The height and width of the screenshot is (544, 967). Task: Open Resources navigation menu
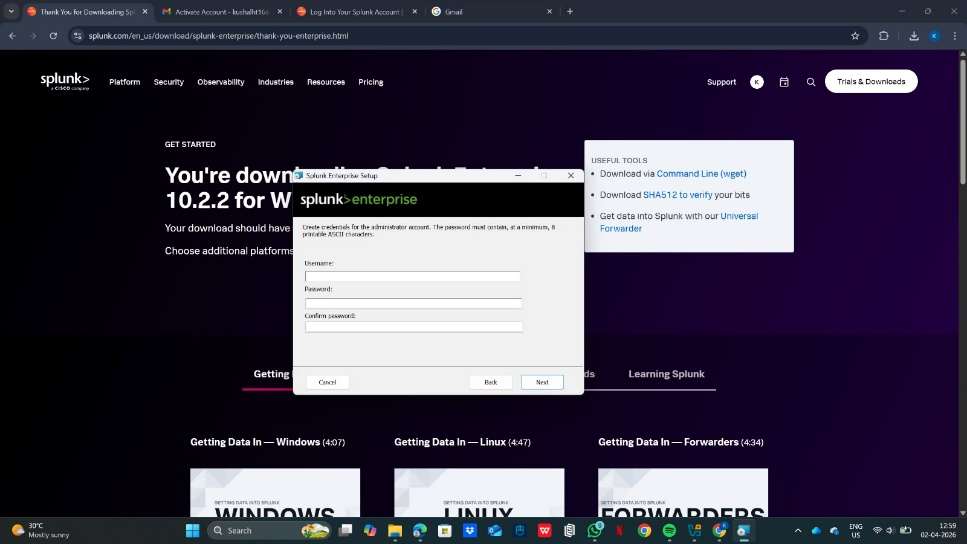pyautogui.click(x=326, y=82)
